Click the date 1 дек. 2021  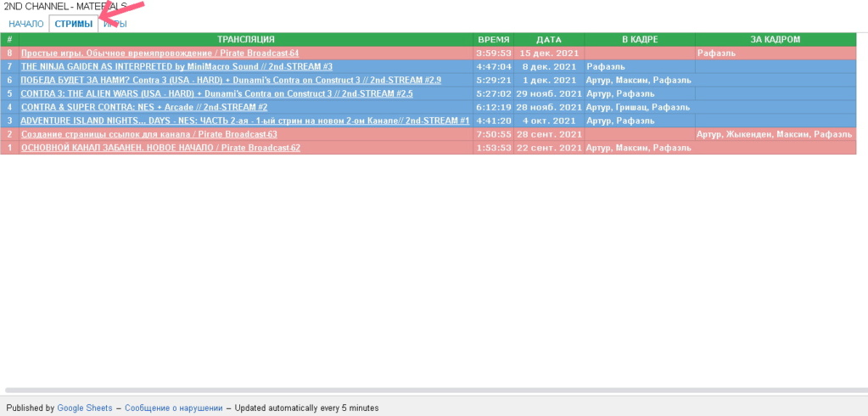(549, 81)
